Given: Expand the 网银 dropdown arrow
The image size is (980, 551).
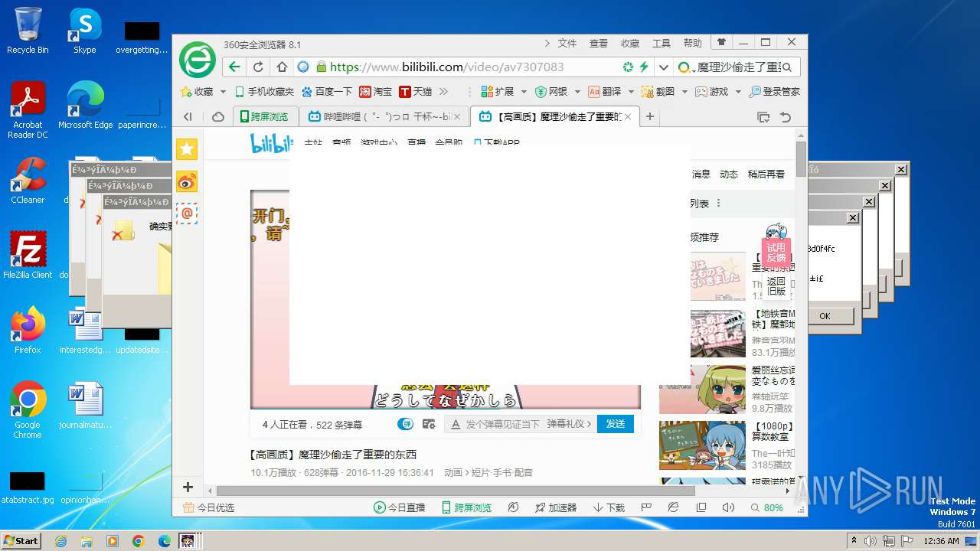Looking at the screenshot, I should [x=577, y=92].
